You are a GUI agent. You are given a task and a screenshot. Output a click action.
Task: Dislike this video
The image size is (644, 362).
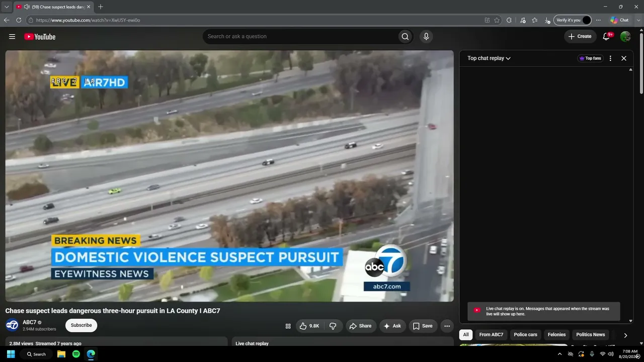tap(333, 326)
